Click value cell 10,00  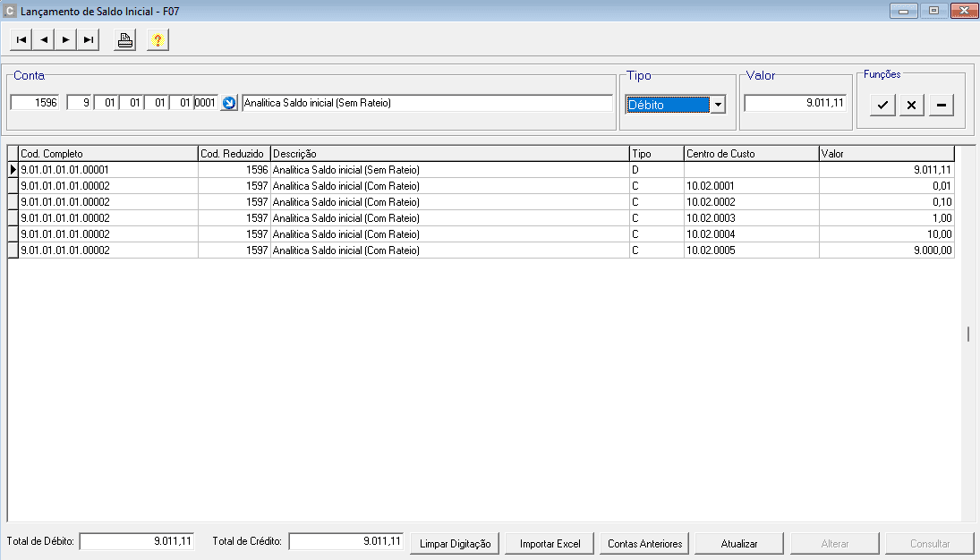pyautogui.click(x=887, y=234)
